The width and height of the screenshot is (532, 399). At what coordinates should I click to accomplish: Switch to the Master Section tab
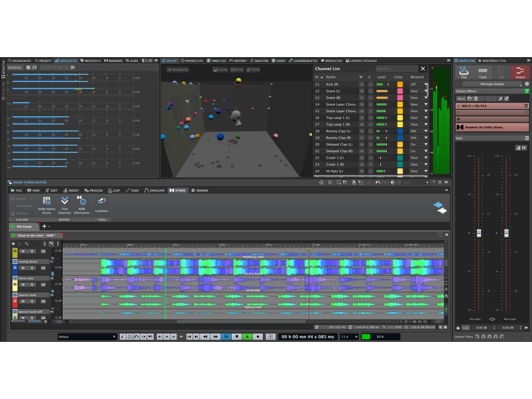pyautogui.click(x=491, y=61)
